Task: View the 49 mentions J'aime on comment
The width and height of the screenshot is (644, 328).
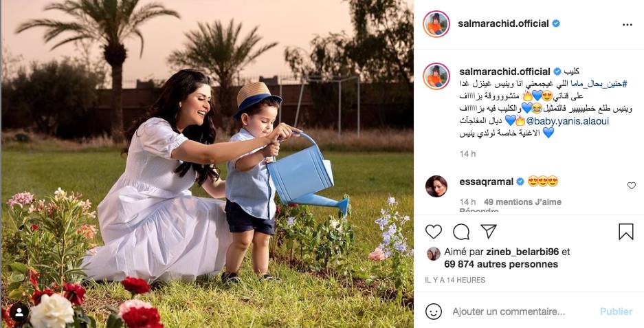Action: click(x=522, y=201)
